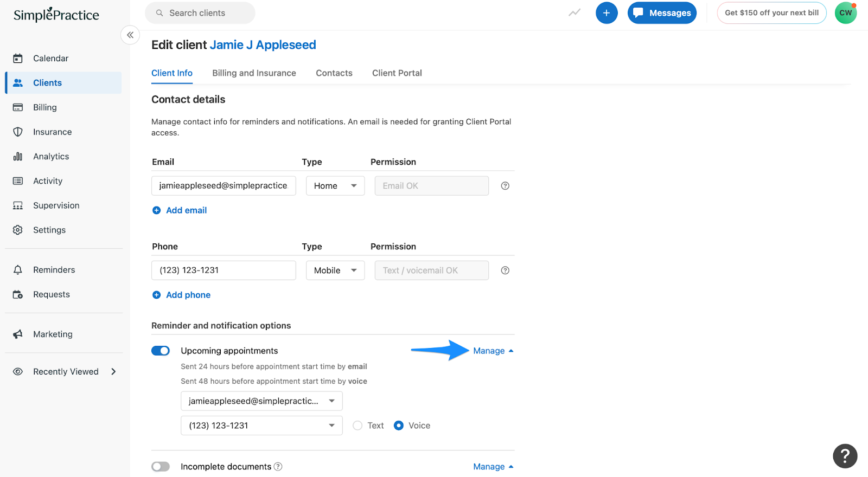The image size is (868, 477).
Task: Switch to Billing and Insurance tab
Action: [x=254, y=73]
